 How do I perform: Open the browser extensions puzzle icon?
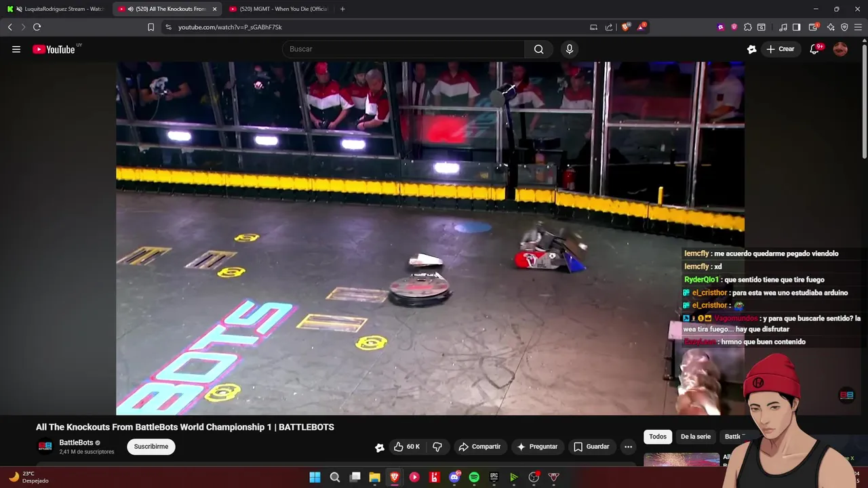tap(747, 27)
